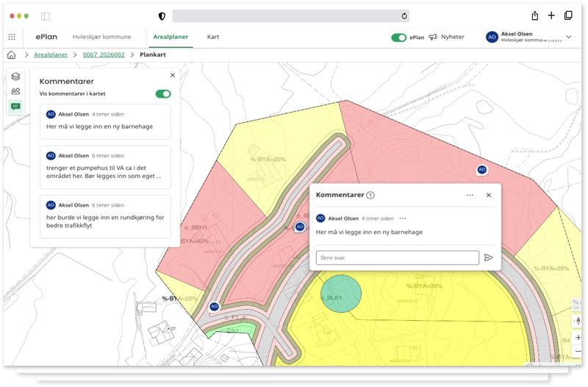Click Hvileskjær kommune label
The image size is (588, 387).
[102, 37]
